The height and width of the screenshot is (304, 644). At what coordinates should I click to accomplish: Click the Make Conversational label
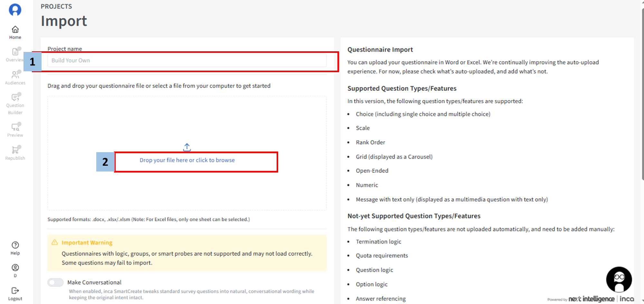coord(94,282)
